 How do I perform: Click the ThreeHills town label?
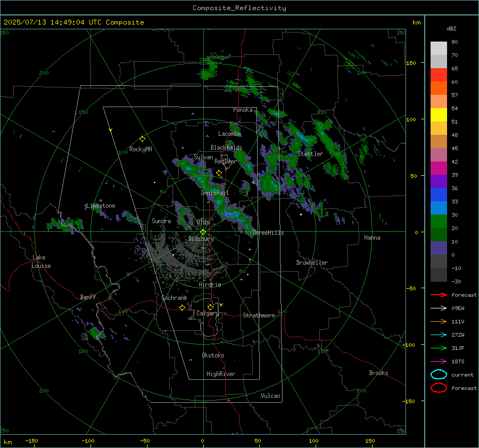point(268,233)
